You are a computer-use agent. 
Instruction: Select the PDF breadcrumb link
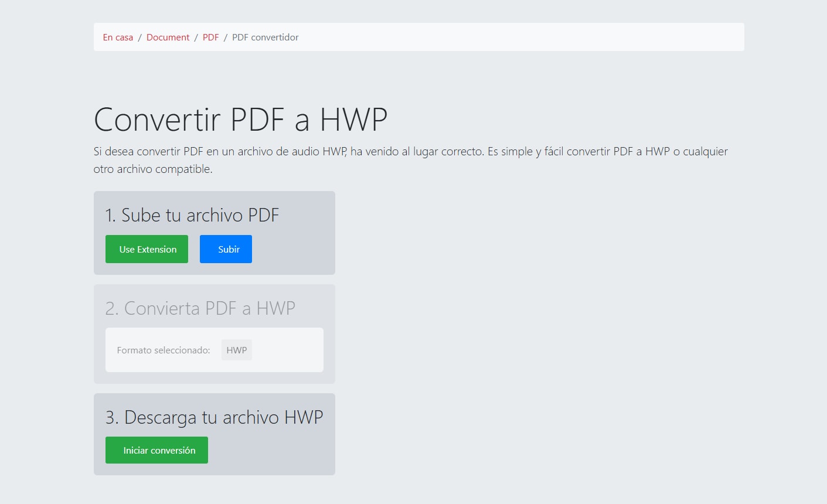[210, 37]
